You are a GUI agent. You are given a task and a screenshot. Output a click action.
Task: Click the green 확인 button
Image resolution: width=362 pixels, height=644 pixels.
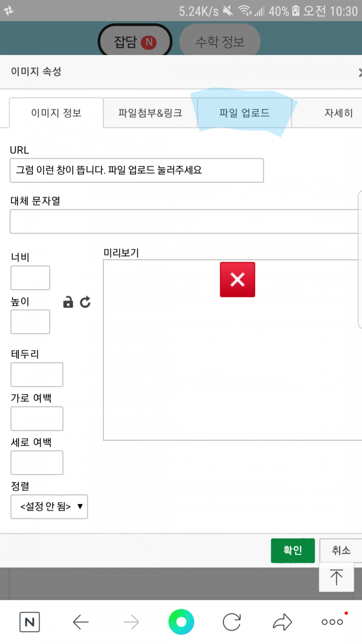tap(293, 551)
